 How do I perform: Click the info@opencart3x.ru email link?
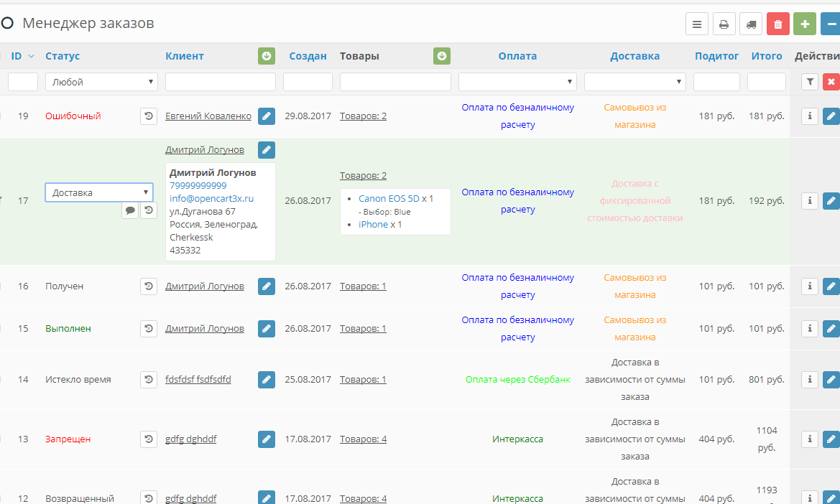click(x=211, y=198)
